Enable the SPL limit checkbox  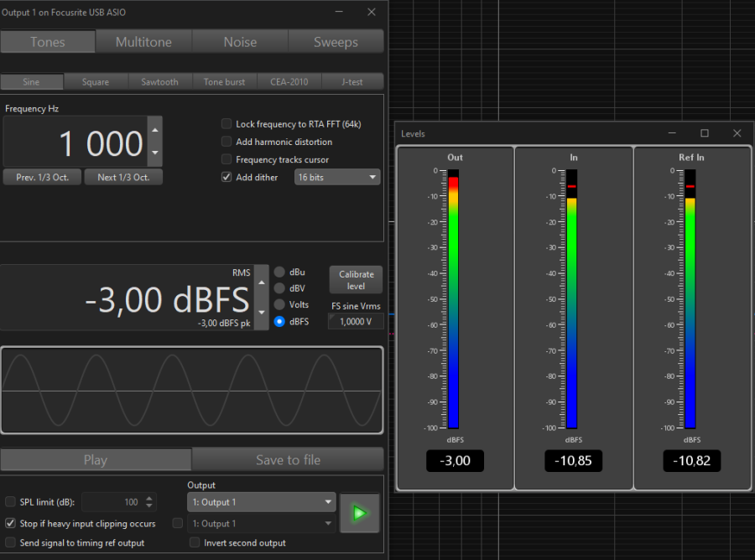(10, 502)
